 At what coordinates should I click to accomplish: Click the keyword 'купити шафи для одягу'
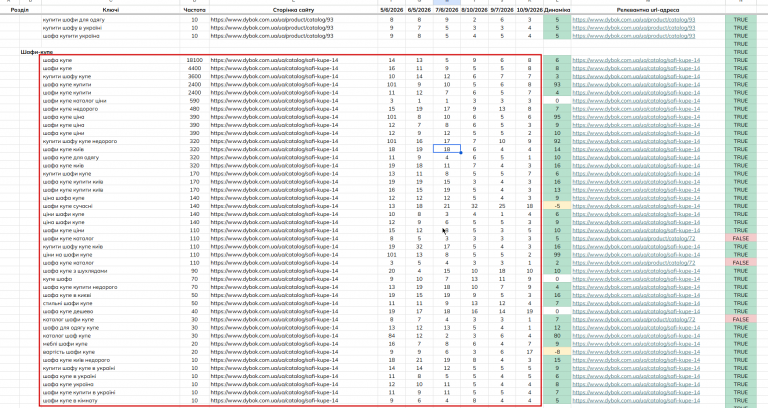tap(73, 20)
